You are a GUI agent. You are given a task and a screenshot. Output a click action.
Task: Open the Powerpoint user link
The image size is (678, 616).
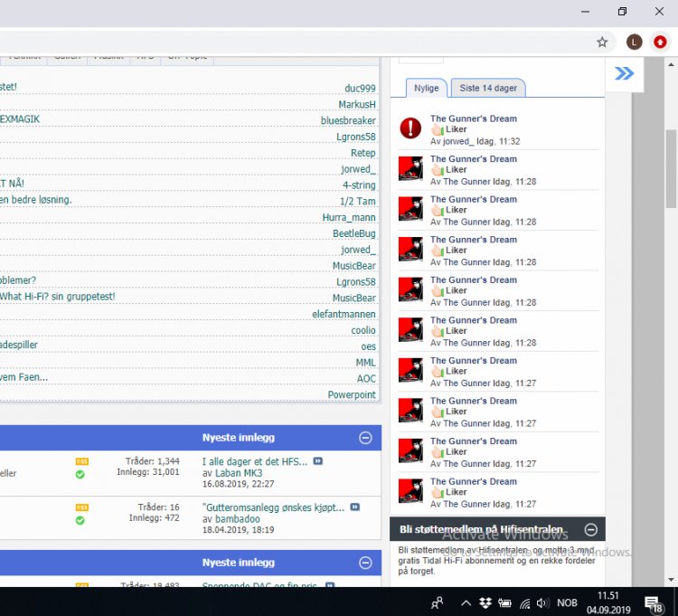[x=352, y=395]
